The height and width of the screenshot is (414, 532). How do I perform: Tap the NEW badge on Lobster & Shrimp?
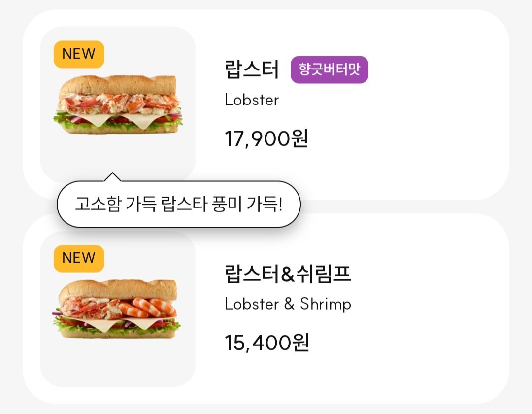coord(79,258)
